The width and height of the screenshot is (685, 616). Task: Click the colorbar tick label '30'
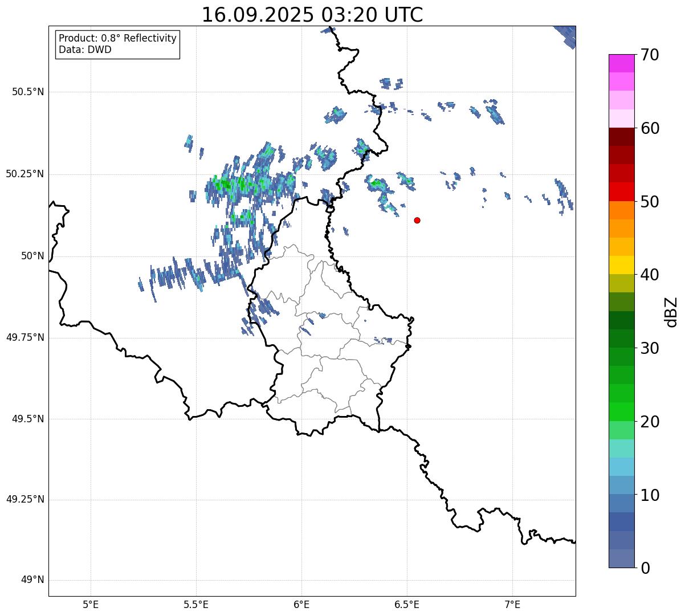(x=650, y=348)
